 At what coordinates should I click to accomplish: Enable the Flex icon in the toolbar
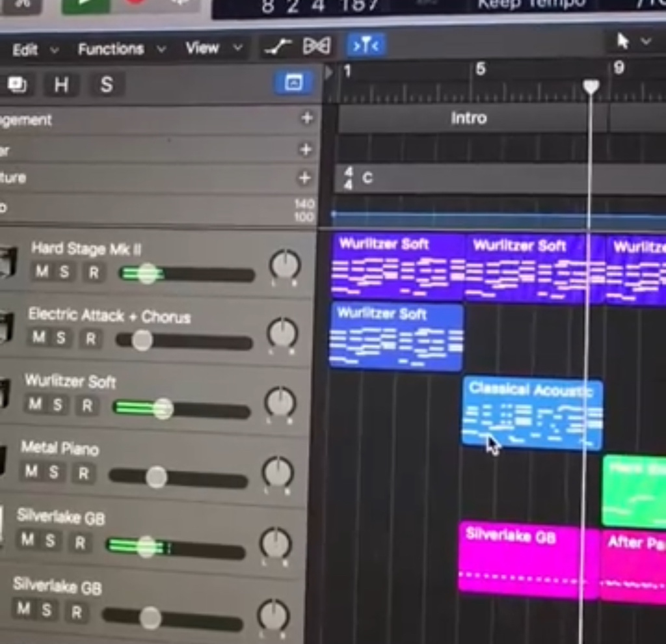click(x=317, y=46)
